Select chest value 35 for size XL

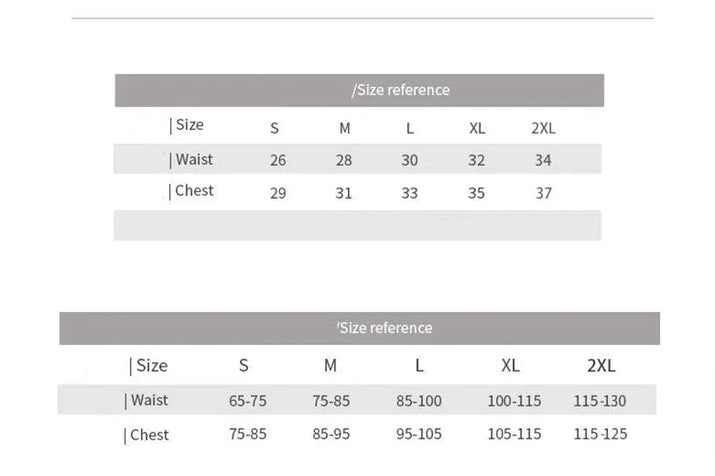(x=477, y=193)
